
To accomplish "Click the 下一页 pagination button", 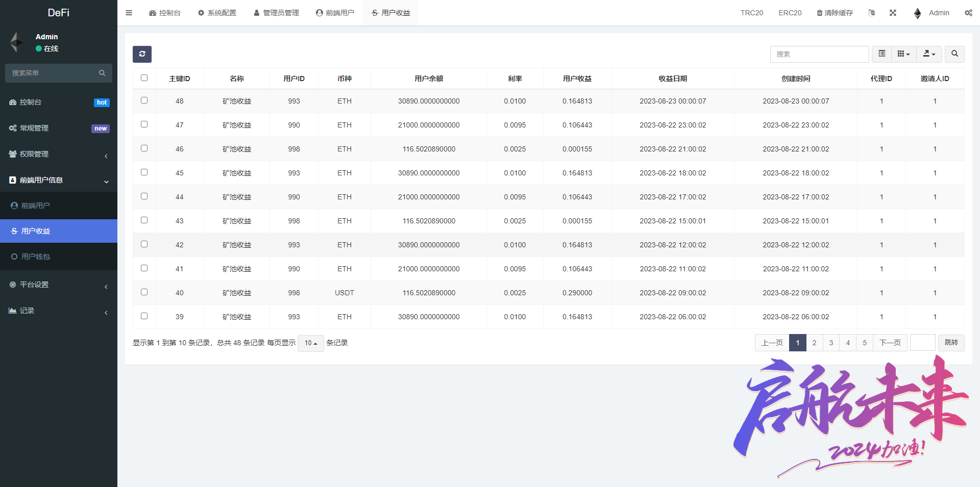I will (x=890, y=343).
